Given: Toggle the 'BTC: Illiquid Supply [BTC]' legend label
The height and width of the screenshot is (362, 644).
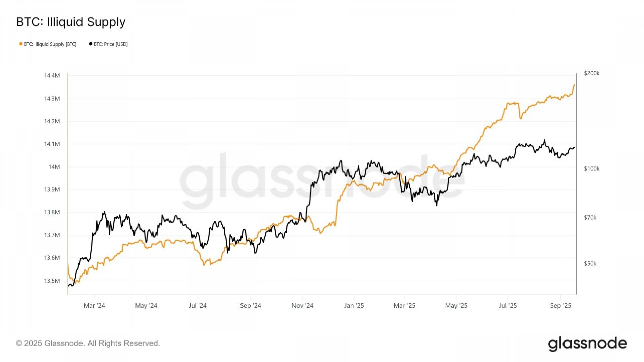Looking at the screenshot, I should click(x=50, y=44).
